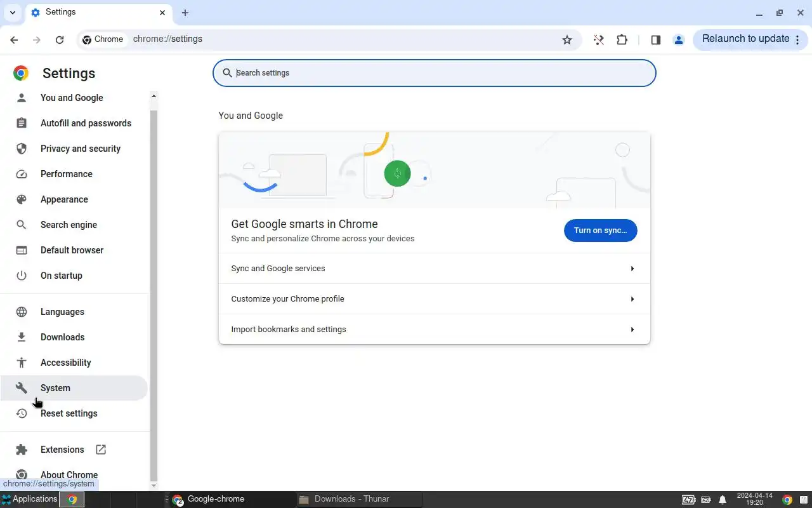Expand Import bookmarks and settings arrow
The image size is (812, 508).
tap(632, 330)
